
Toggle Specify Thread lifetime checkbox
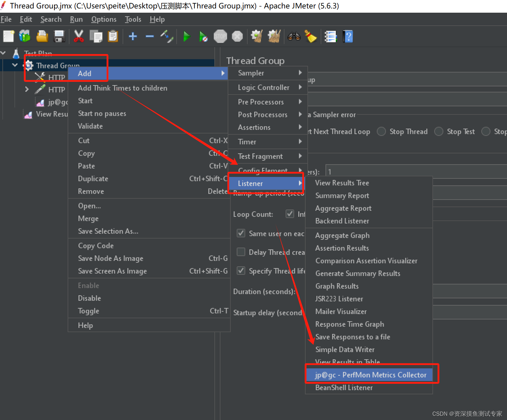pos(241,271)
